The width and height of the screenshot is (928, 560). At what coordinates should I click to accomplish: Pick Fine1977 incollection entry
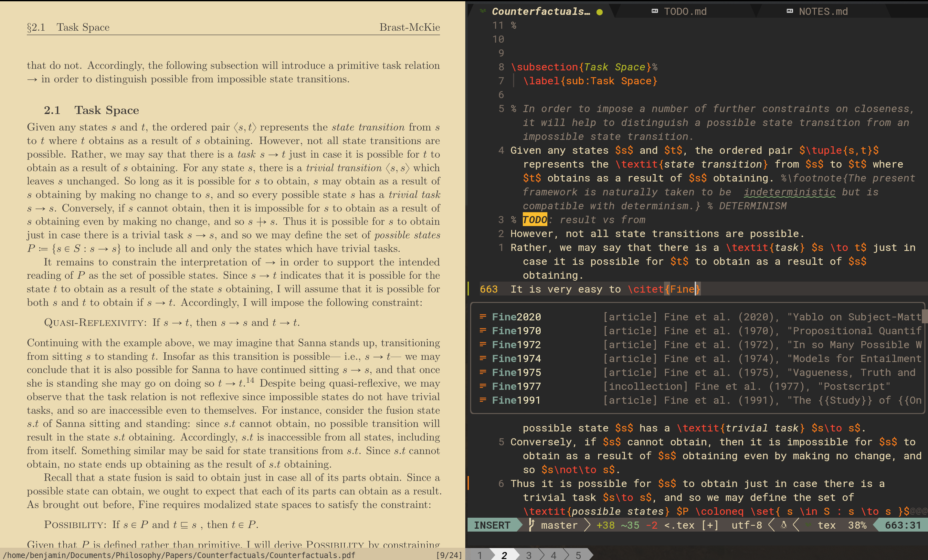pos(516,387)
